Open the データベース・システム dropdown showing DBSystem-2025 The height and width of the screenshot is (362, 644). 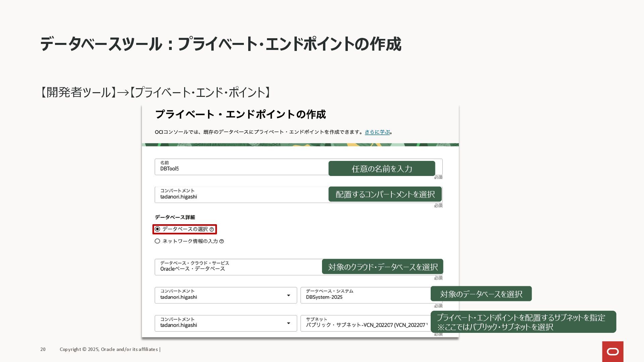[372, 295]
